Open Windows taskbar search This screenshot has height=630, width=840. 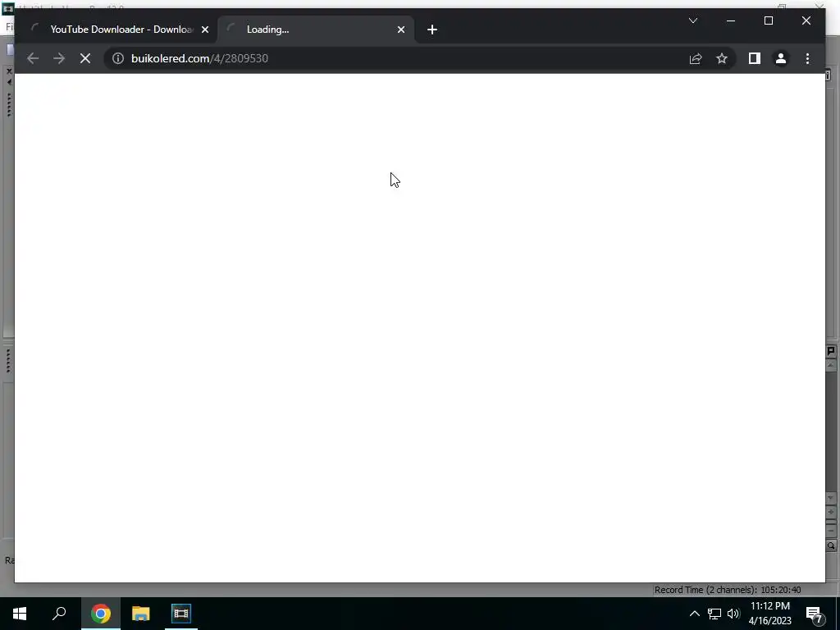point(59,614)
